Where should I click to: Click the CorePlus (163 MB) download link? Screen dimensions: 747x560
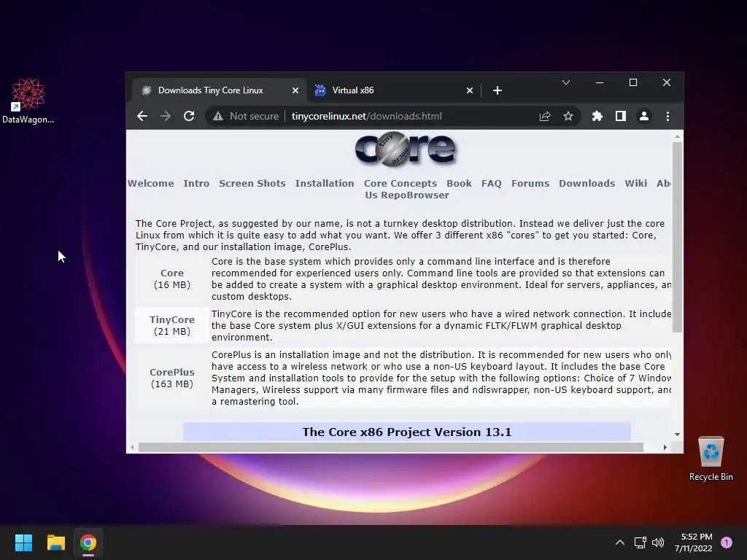pyautogui.click(x=172, y=372)
